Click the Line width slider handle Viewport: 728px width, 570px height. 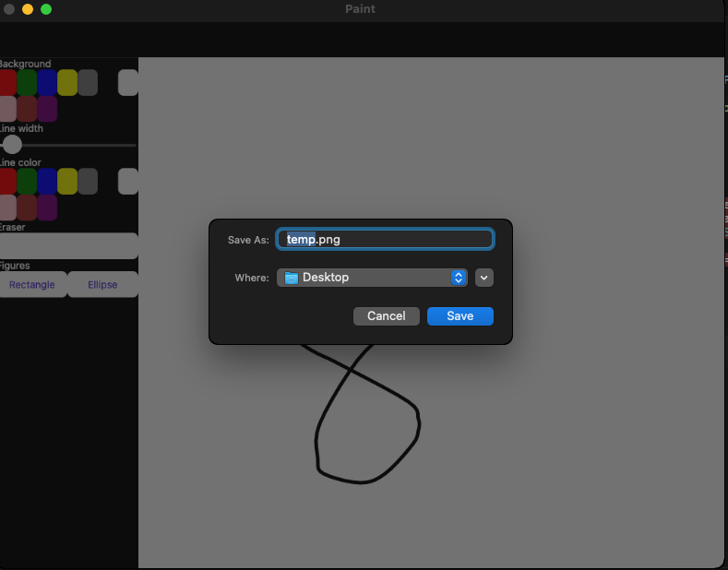pos(12,145)
